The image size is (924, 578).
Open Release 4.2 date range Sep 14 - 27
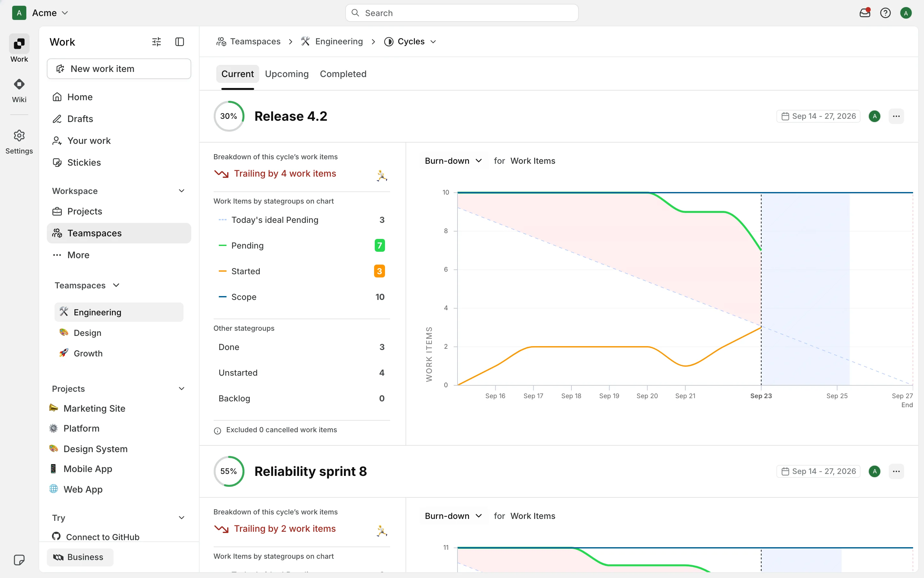pos(818,116)
